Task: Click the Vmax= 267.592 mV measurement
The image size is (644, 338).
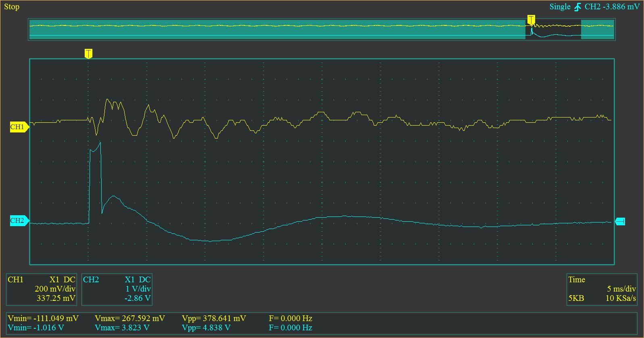Action: coord(130,318)
